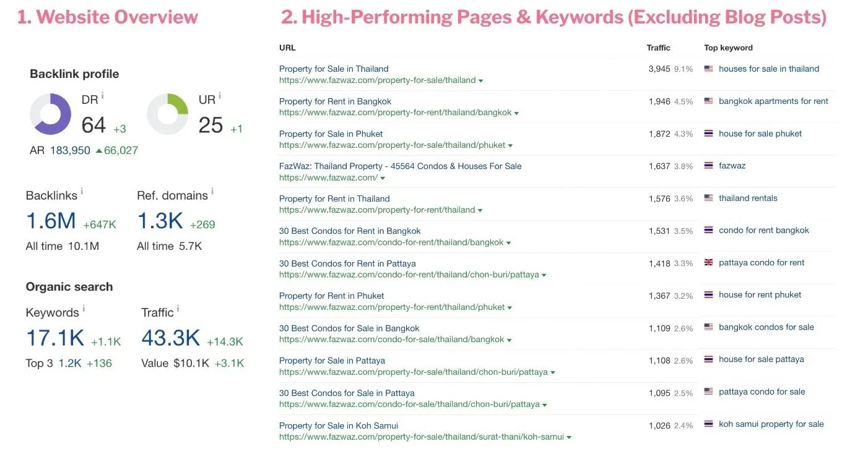Click the Backlinks value 1.6M
This screenshot has width=868, height=462.
coord(51,221)
